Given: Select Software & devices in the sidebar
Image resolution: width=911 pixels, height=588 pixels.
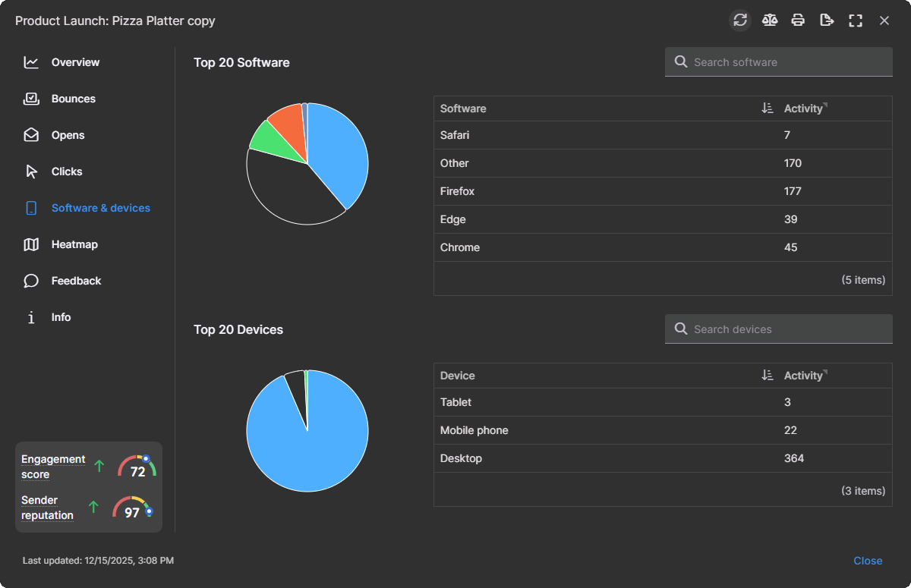Looking at the screenshot, I should [99, 208].
